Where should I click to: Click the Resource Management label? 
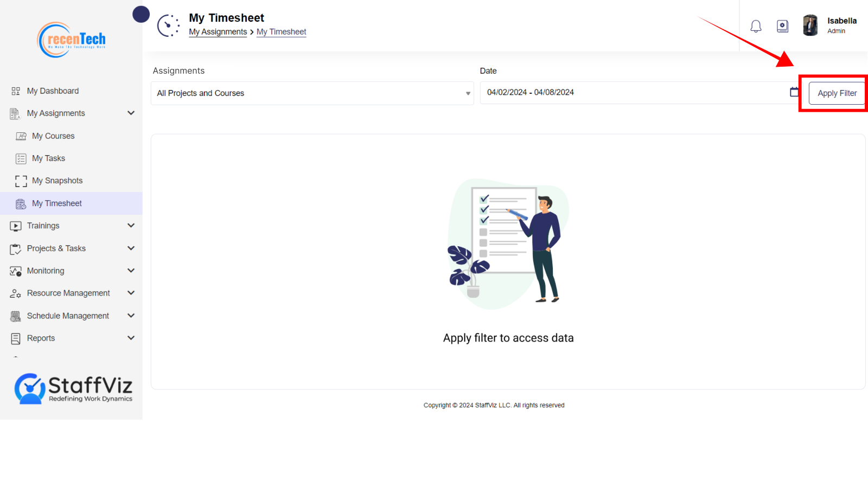pos(68,293)
